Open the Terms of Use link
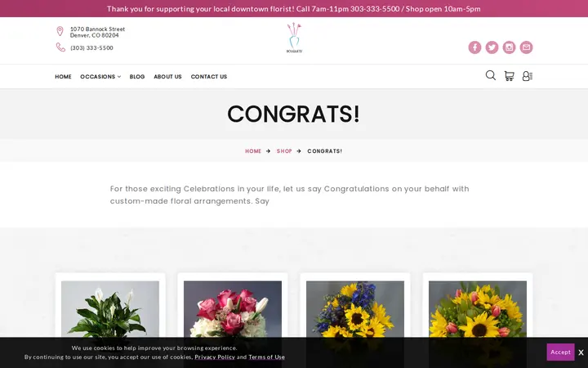 pyautogui.click(x=266, y=357)
